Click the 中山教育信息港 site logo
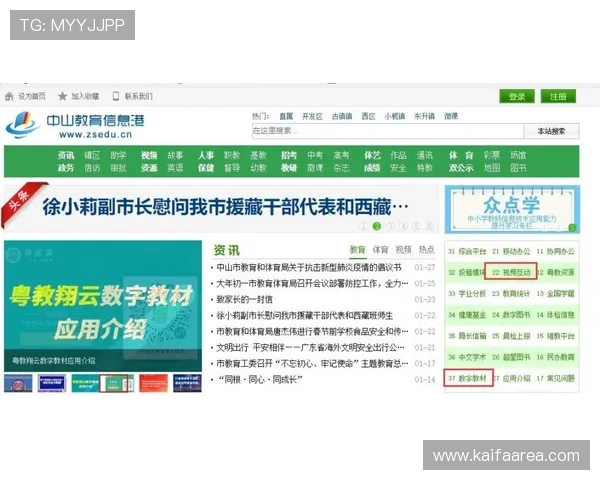Image resolution: width=600 pixels, height=480 pixels. click(75, 124)
